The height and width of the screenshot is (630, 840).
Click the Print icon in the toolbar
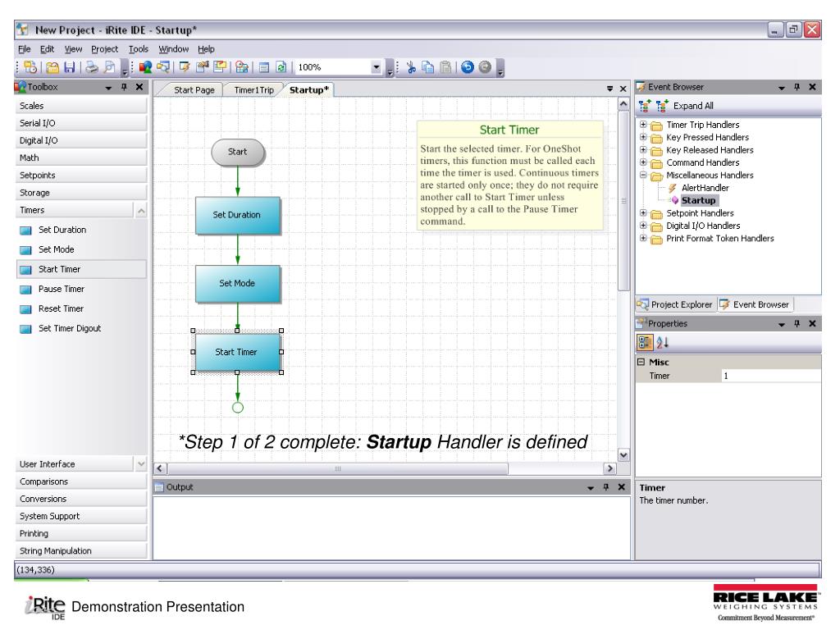point(92,67)
